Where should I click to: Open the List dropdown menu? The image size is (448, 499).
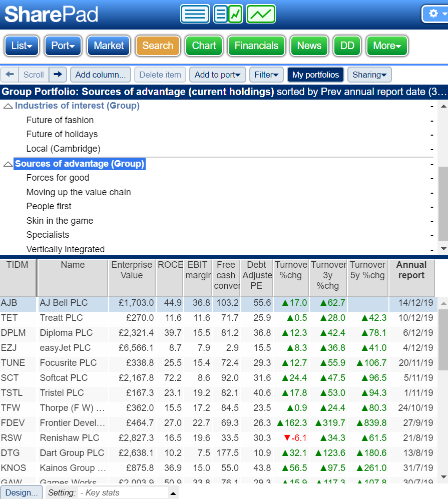22,46
